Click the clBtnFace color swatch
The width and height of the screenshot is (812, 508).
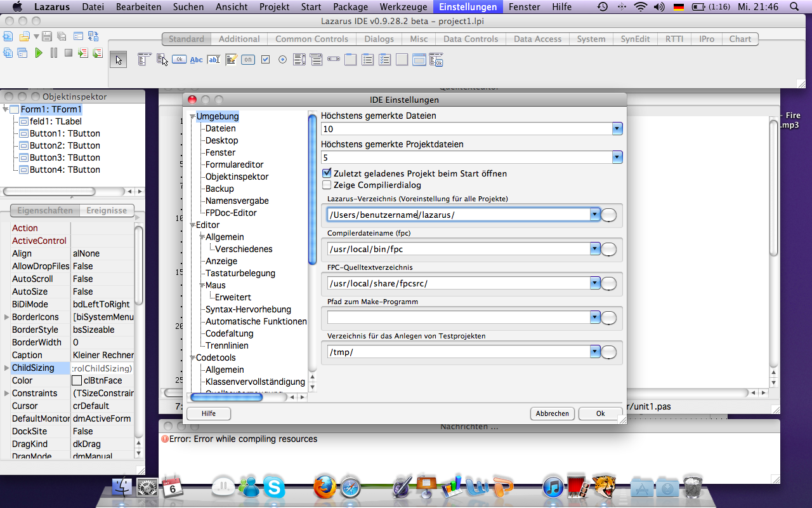[77, 380]
